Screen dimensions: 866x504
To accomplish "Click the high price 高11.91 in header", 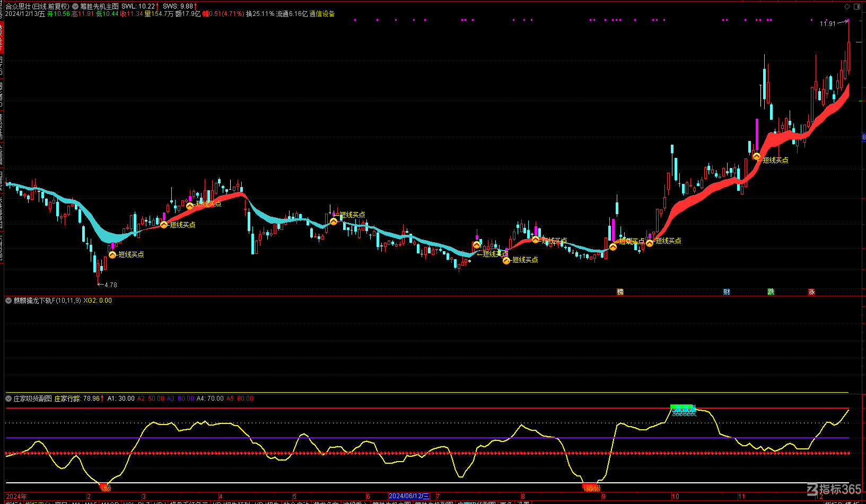I will point(83,14).
